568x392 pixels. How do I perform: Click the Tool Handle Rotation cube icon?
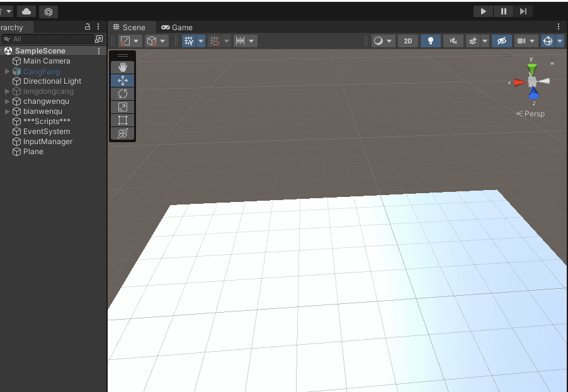152,41
